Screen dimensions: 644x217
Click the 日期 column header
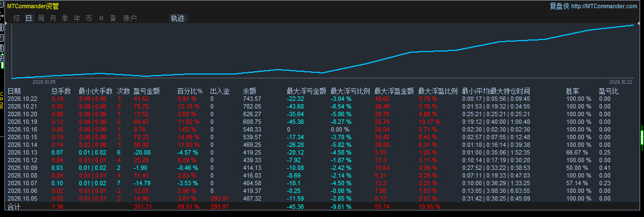coord(14,91)
